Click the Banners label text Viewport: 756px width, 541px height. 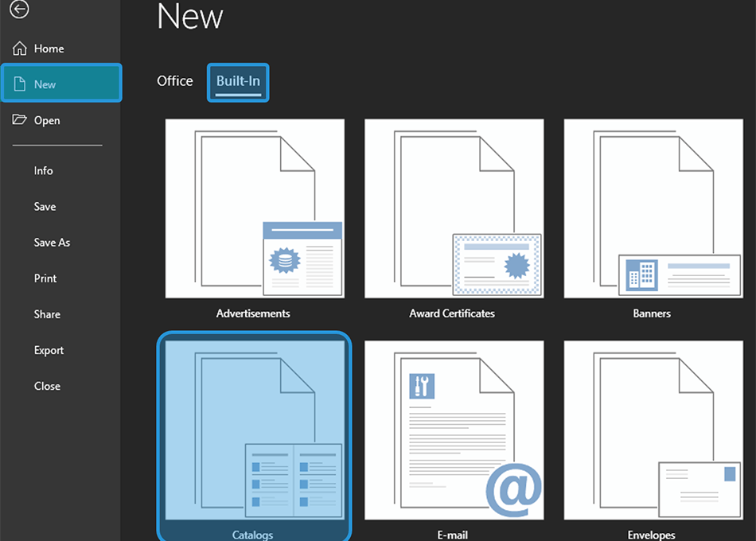click(x=652, y=313)
